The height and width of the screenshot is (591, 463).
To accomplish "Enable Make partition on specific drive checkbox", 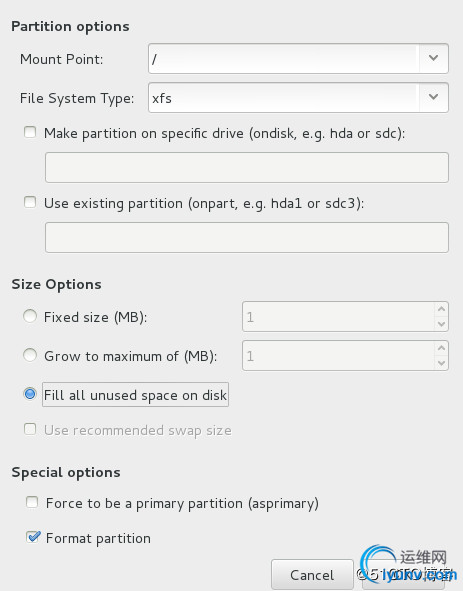I will coord(30,132).
